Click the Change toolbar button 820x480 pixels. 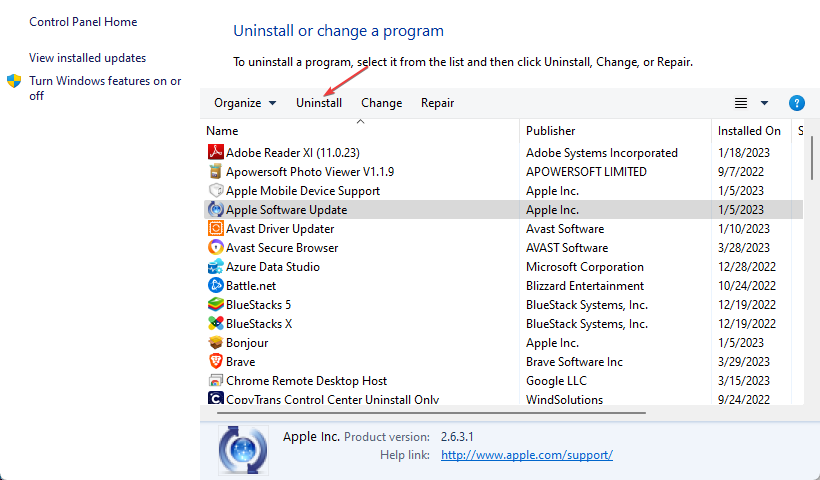(x=381, y=103)
